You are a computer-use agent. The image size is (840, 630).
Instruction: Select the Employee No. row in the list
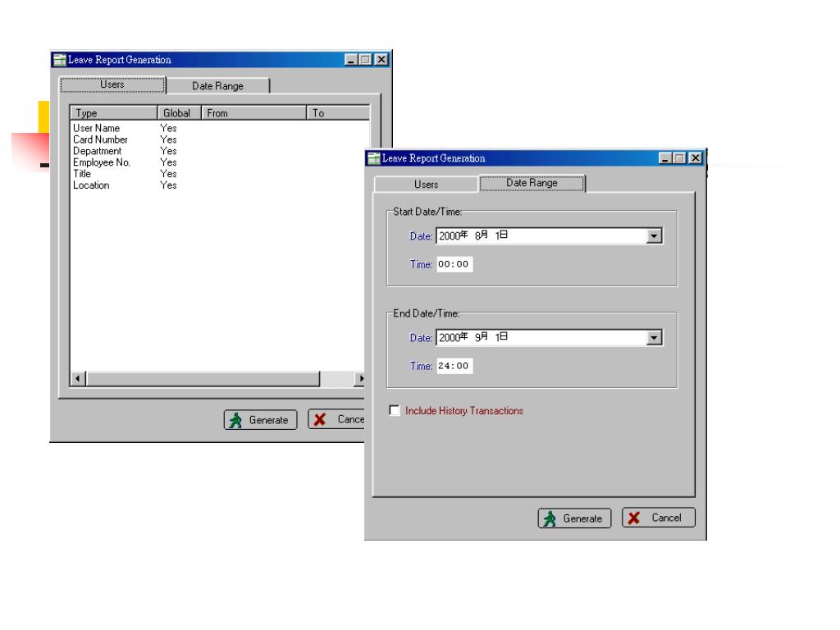point(220,162)
